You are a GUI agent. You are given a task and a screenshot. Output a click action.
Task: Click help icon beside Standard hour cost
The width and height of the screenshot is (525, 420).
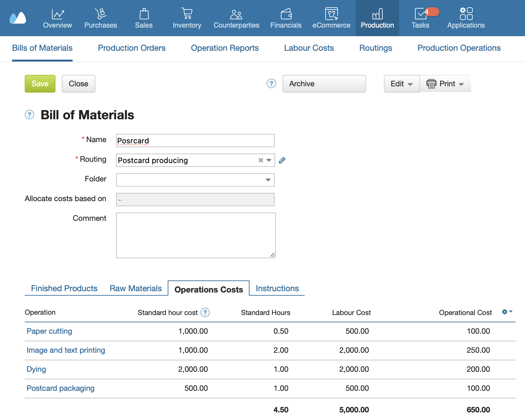[x=205, y=313]
